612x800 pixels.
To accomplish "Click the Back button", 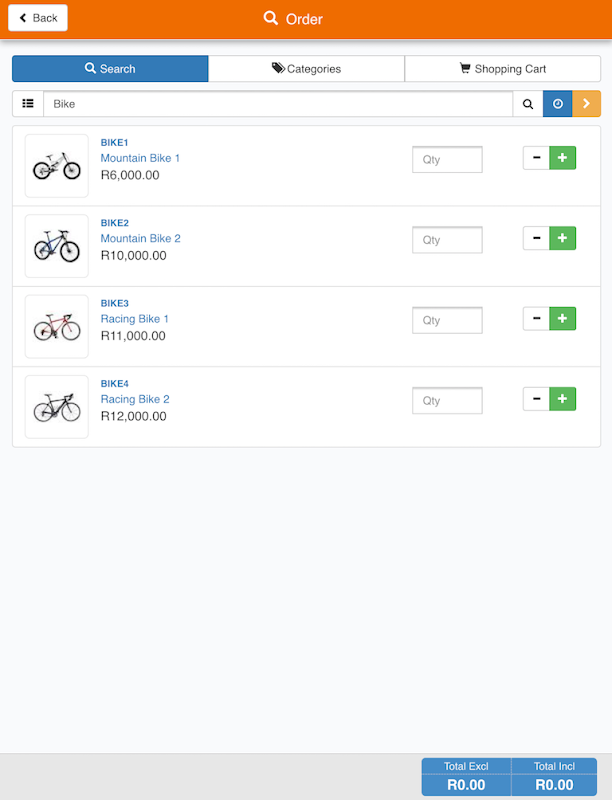I will [38, 18].
